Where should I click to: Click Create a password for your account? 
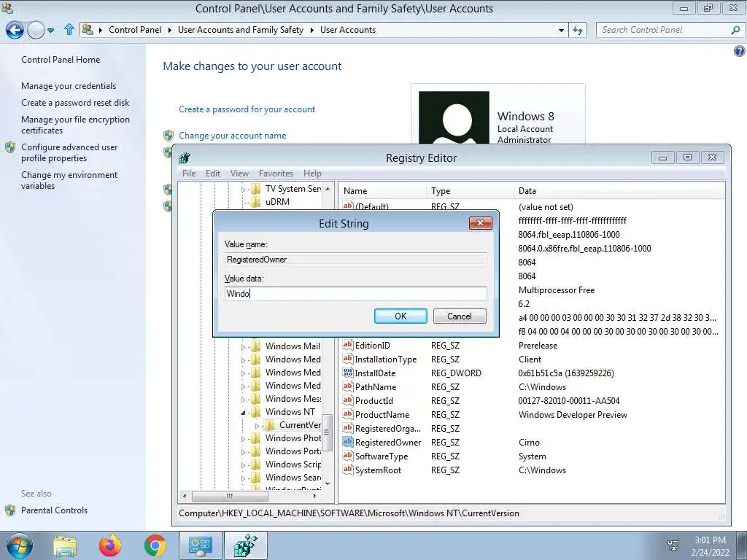point(247,109)
